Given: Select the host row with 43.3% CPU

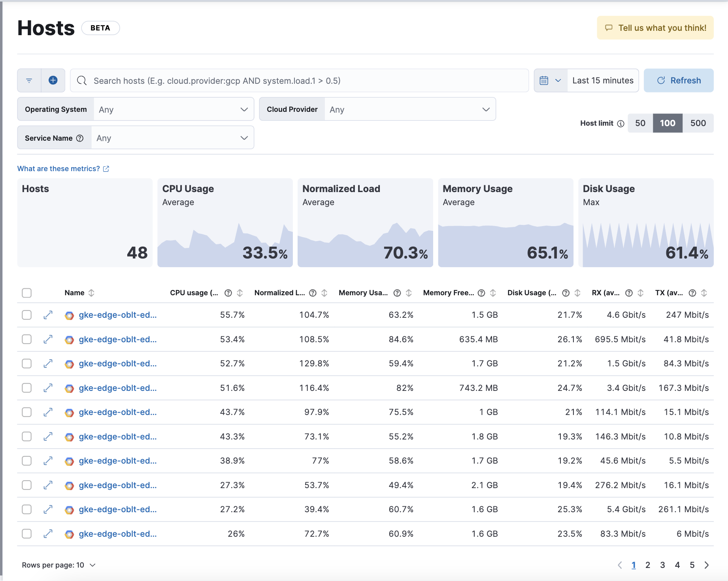Looking at the screenshot, I should pos(27,437).
